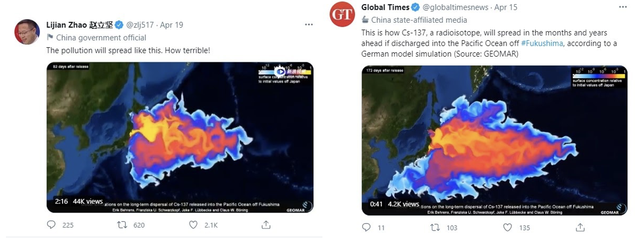
Task: Retweet Lijian Zhao's pollution tweet
Action: [x=122, y=224]
